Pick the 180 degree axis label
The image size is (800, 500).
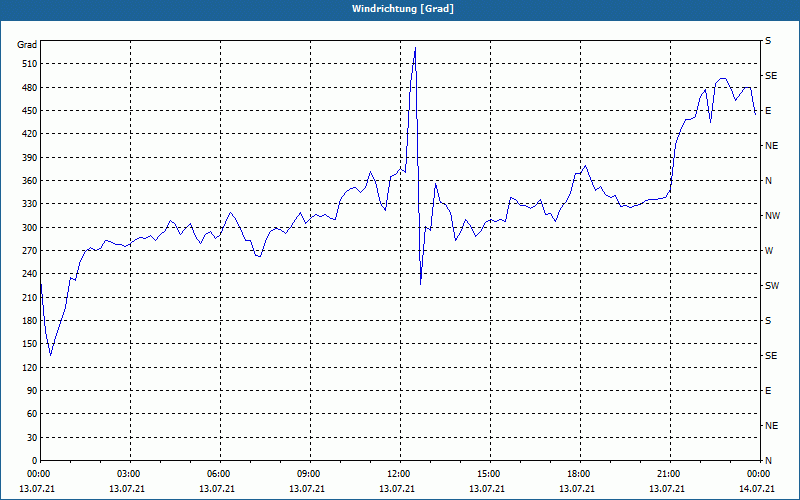click(x=30, y=320)
